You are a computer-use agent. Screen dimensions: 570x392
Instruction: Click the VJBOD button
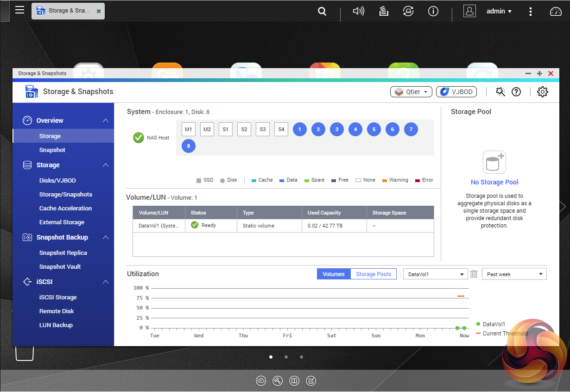tap(456, 92)
